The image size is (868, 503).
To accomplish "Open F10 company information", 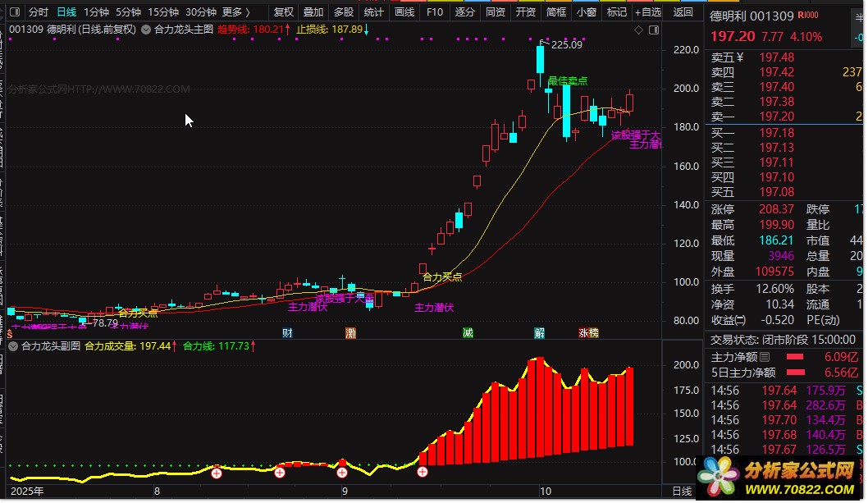I will point(435,11).
